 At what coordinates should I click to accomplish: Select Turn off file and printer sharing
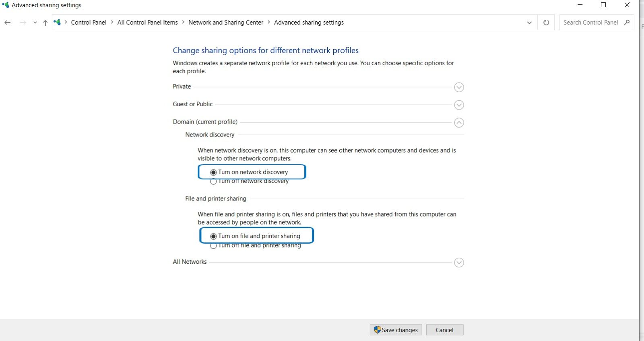(213, 246)
